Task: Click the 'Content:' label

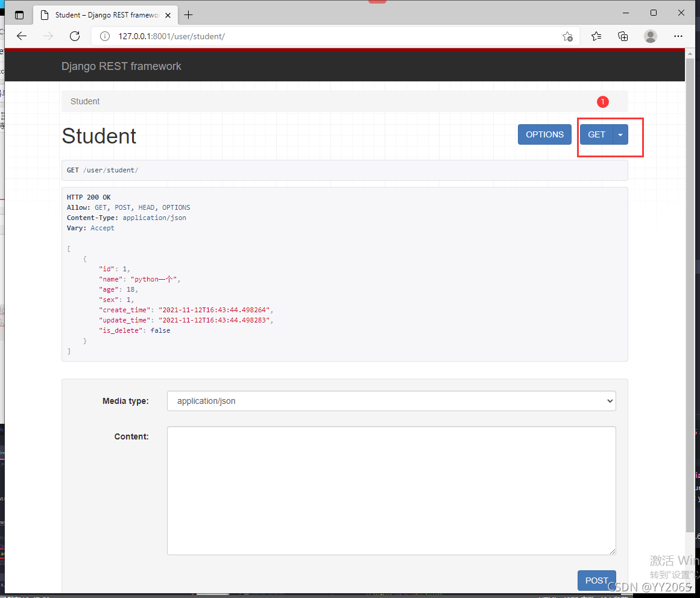Action: [131, 437]
